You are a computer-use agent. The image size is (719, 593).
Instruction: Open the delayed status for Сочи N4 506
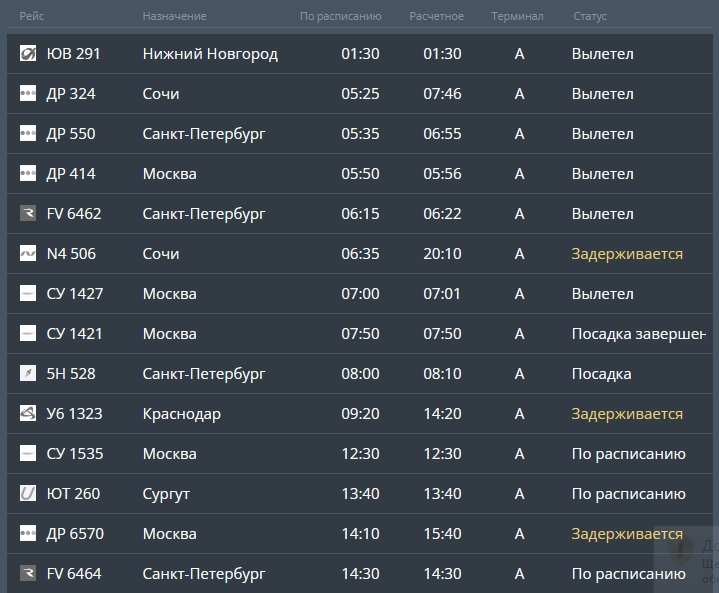627,254
